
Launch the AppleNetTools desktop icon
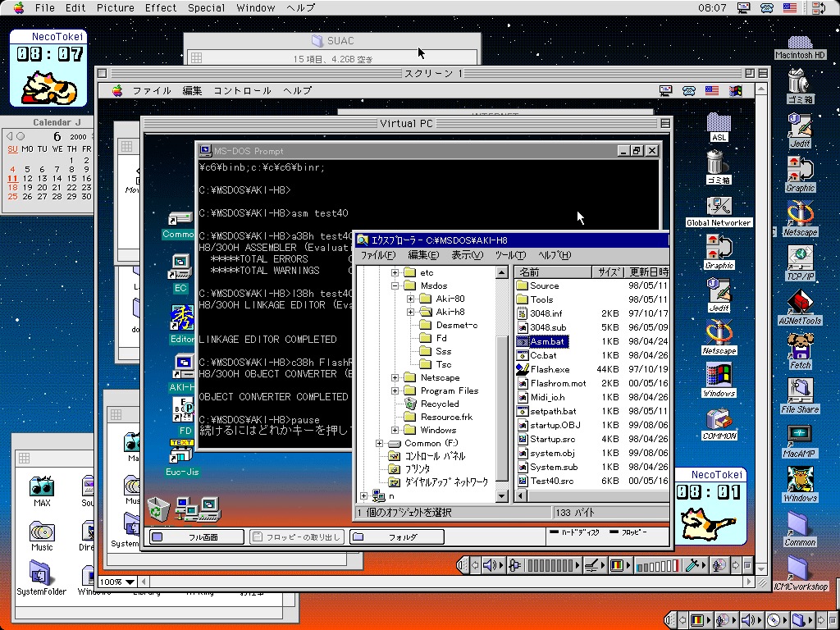pyautogui.click(x=800, y=307)
